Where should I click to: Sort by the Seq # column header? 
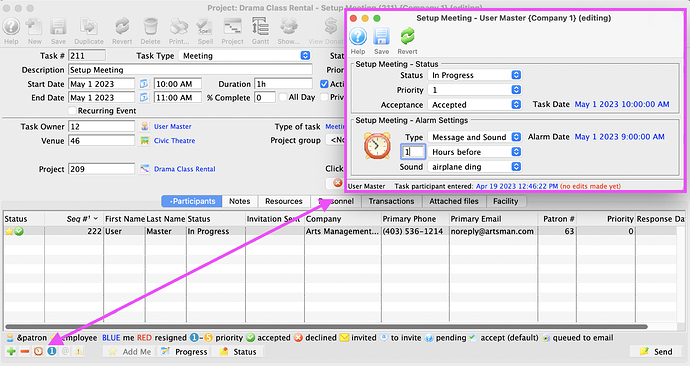(73, 219)
